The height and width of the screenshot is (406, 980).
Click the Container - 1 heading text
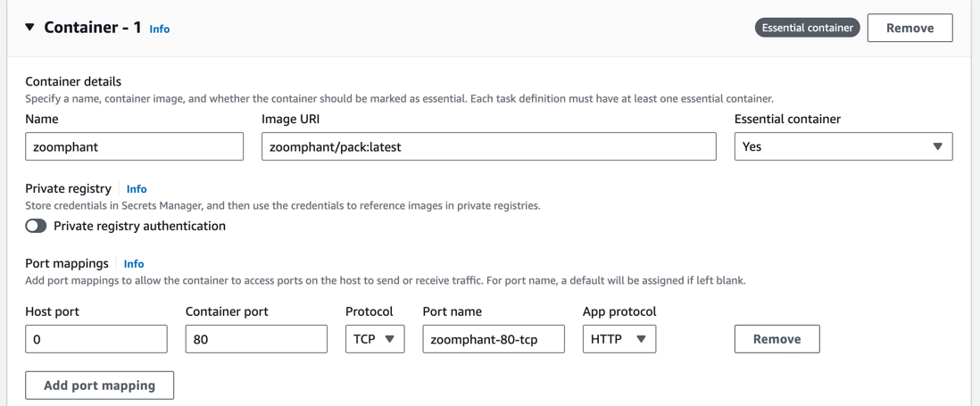(x=92, y=28)
